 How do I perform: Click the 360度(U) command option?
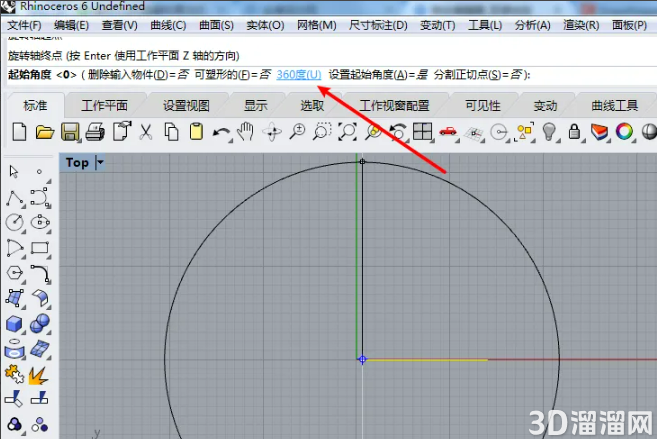(x=299, y=75)
